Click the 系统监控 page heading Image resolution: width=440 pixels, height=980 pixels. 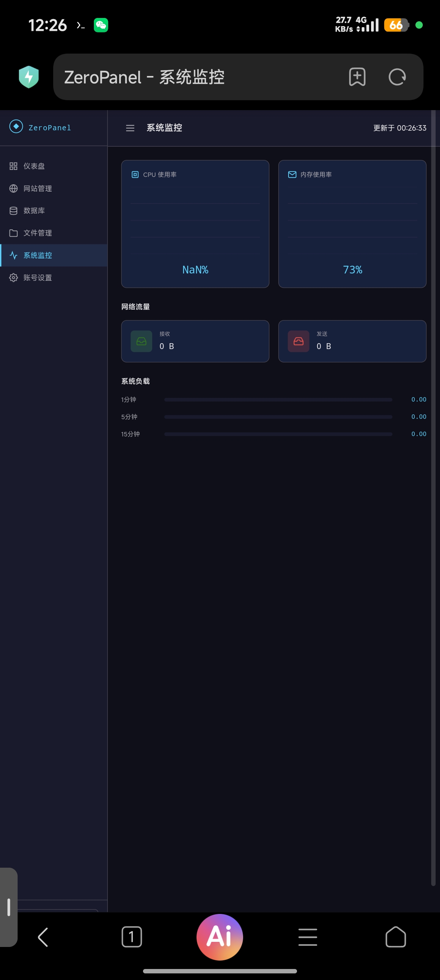164,128
